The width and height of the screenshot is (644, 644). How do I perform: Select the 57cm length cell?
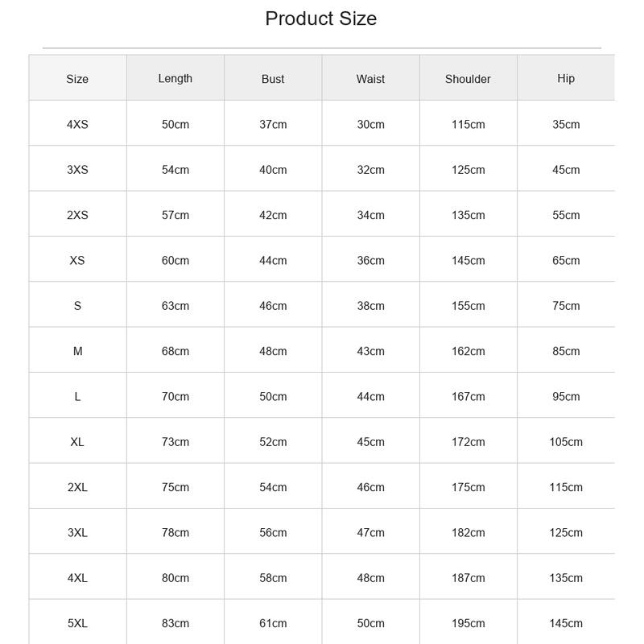pyautogui.click(x=175, y=215)
